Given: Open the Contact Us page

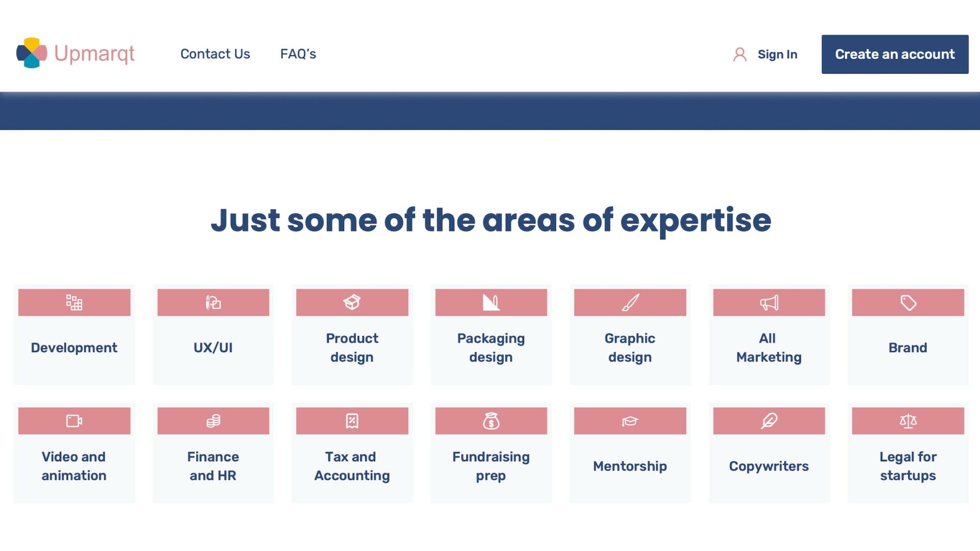Looking at the screenshot, I should 215,54.
